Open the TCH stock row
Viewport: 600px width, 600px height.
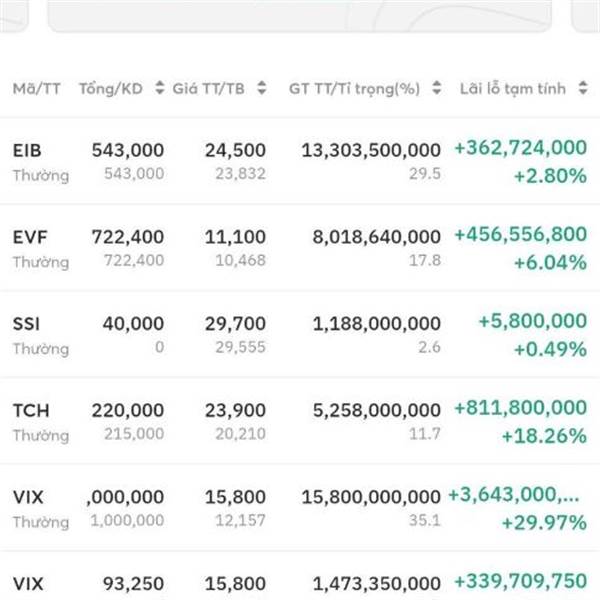tap(300, 421)
